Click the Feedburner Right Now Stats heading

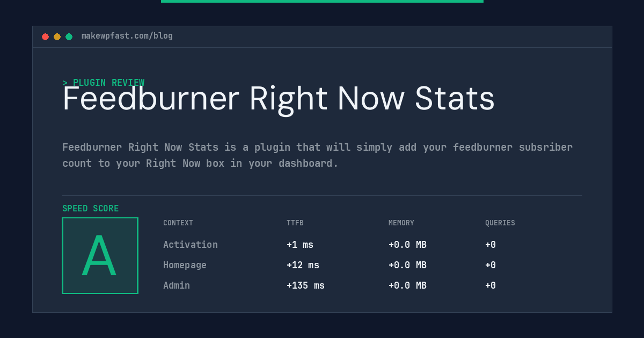click(279, 99)
